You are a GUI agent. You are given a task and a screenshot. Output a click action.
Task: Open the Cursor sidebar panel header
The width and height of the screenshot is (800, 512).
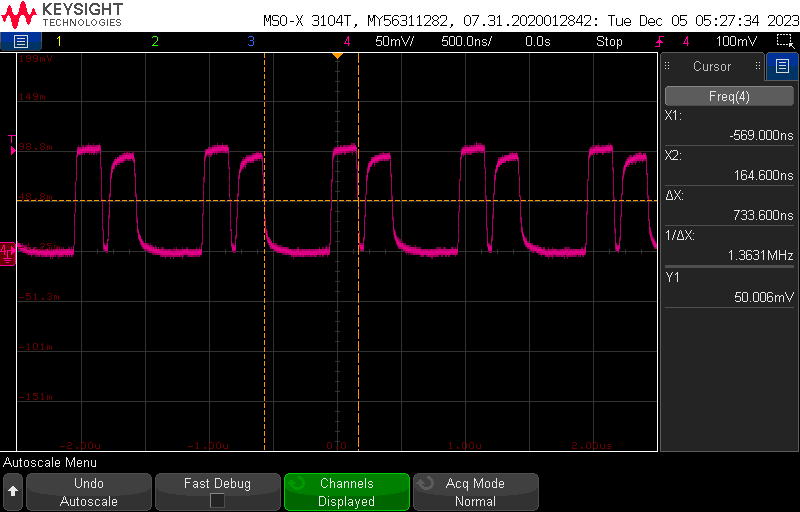(712, 67)
